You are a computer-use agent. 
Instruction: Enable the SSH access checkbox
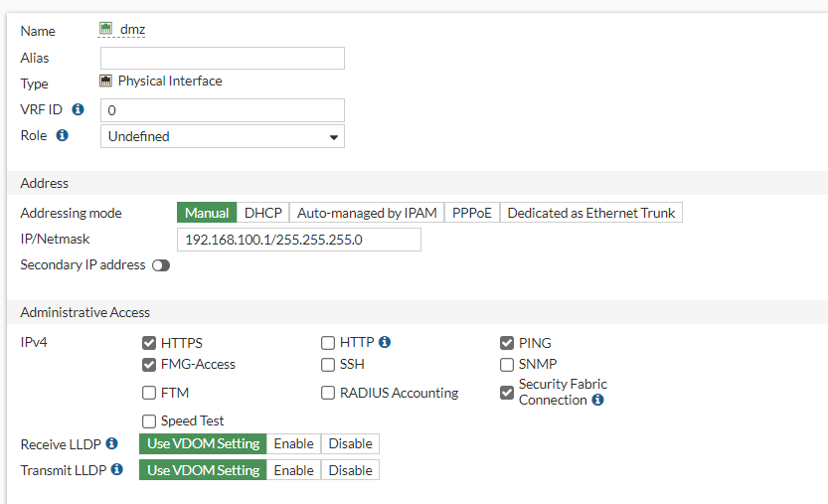pyautogui.click(x=328, y=365)
